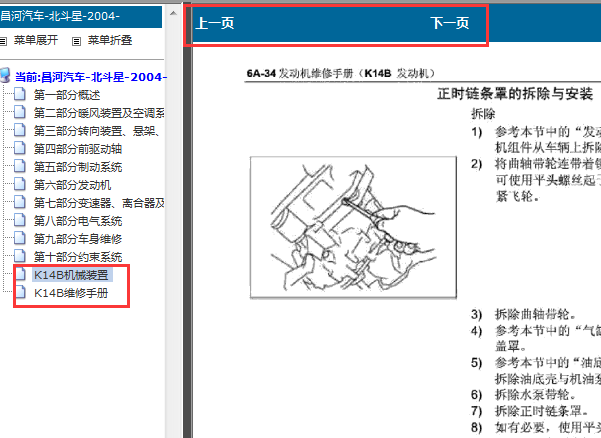Click page icon of 第九部分车身维修
The width and height of the screenshot is (601, 438).
tap(20, 238)
